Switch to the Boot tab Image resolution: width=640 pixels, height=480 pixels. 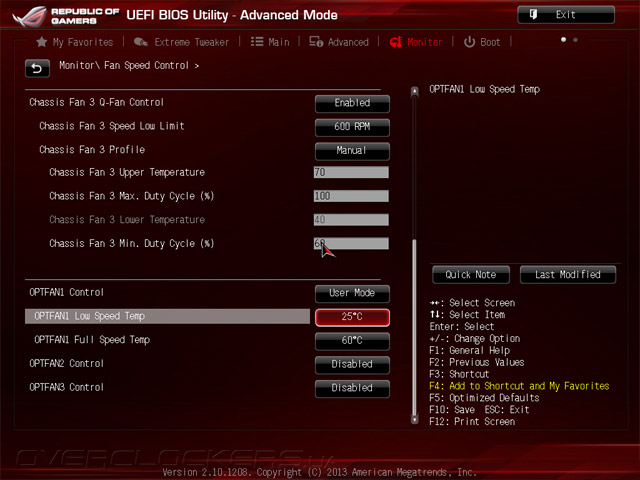pyautogui.click(x=482, y=42)
